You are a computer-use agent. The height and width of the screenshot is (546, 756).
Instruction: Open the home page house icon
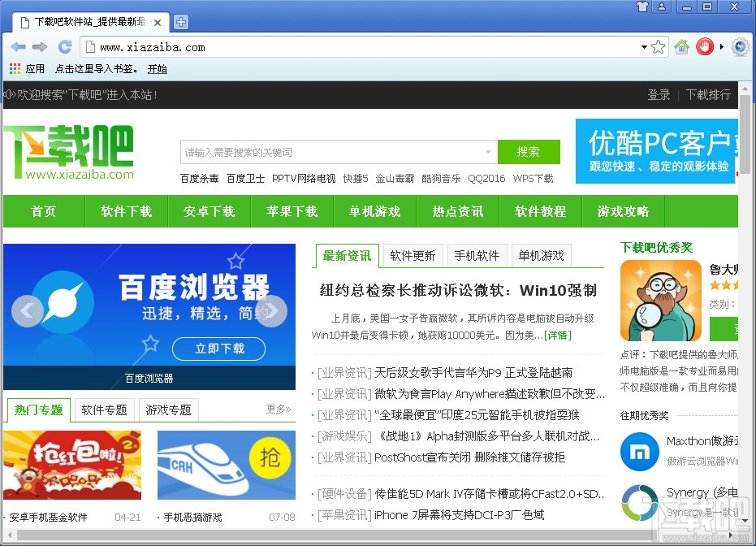click(x=682, y=47)
